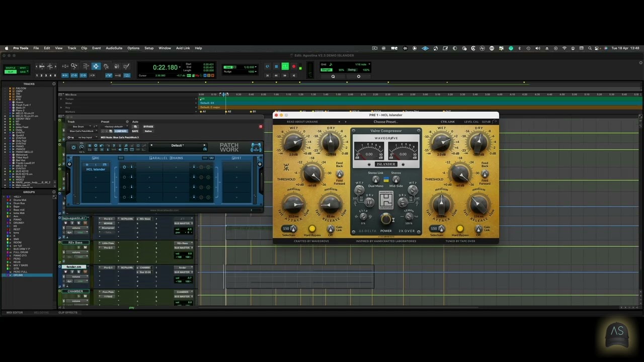The width and height of the screenshot is (644, 362).
Task: Flip the Stereo / Mid-Side switch
Action: point(396,179)
